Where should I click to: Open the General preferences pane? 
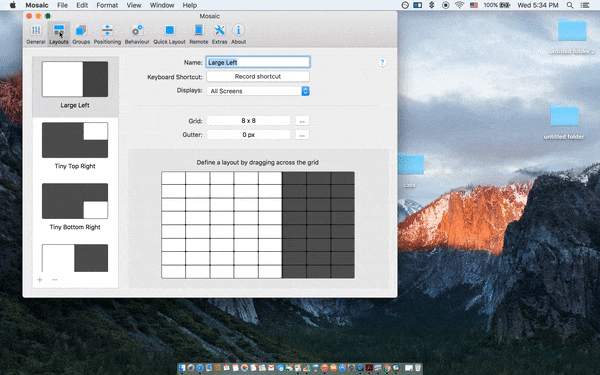coord(36,34)
